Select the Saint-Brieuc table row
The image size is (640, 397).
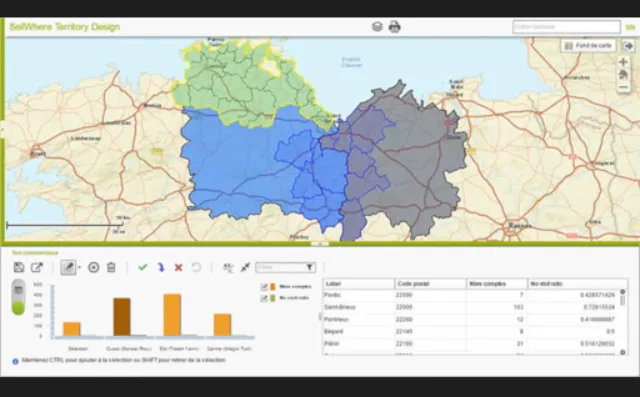471,307
